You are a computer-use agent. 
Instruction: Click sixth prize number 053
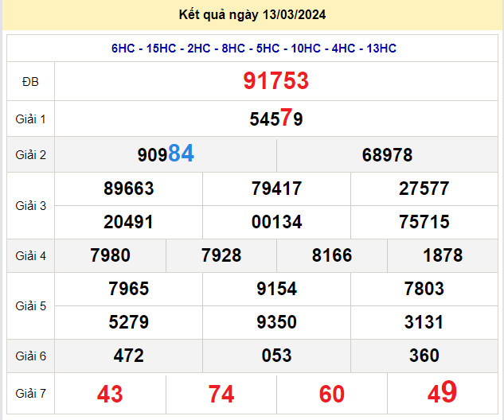[x=276, y=356]
